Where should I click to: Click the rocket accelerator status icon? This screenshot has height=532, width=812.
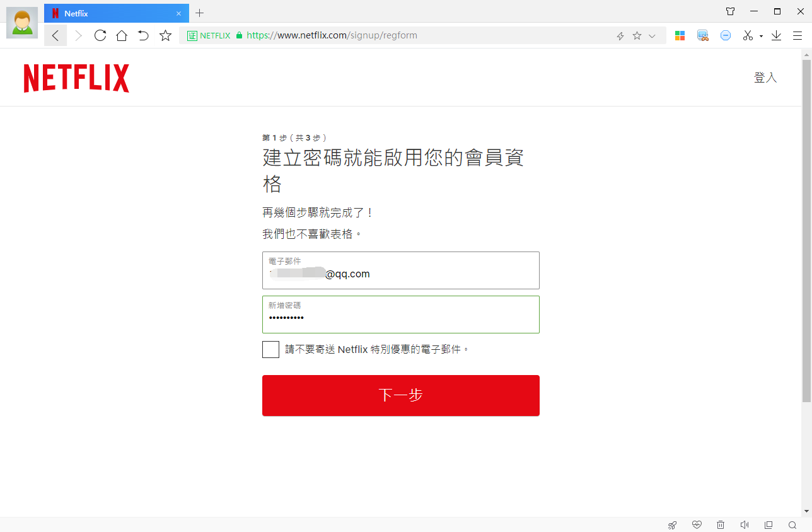[673, 525]
